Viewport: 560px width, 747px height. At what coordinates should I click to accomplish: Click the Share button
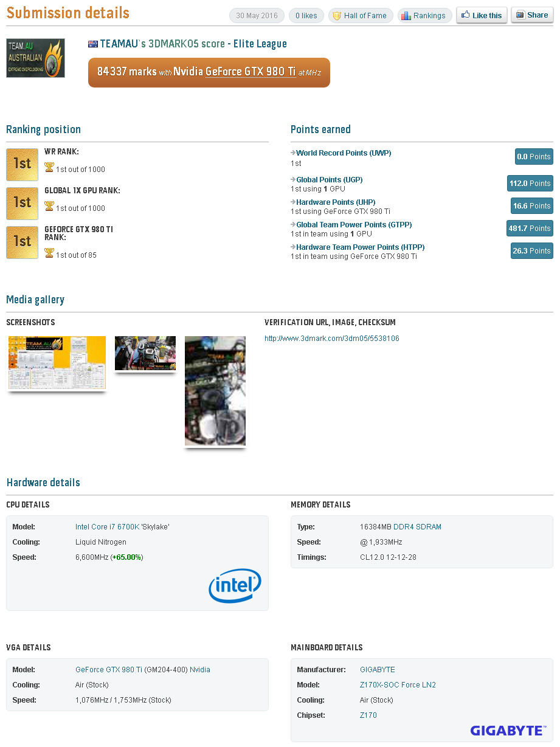click(532, 15)
